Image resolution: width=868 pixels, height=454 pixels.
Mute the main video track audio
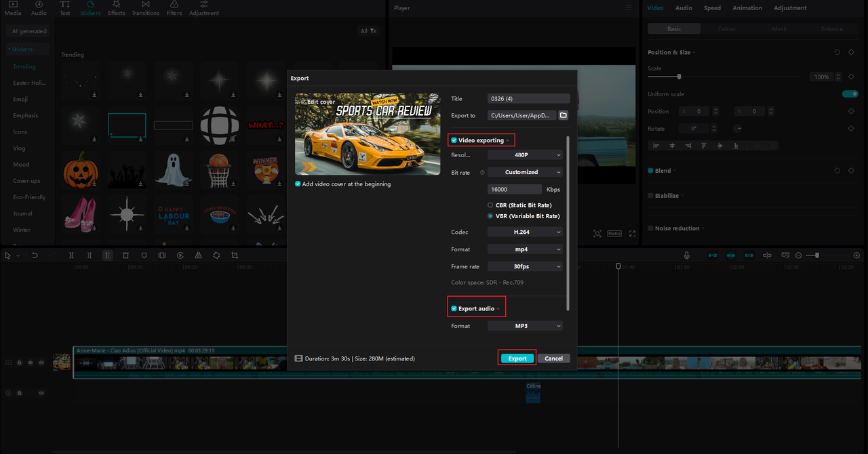tap(41, 363)
